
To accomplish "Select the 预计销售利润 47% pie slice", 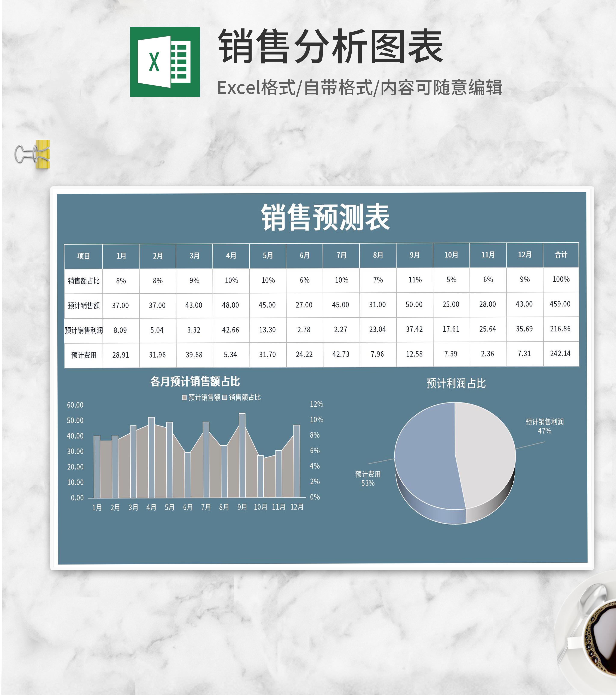I will pyautogui.click(x=485, y=452).
